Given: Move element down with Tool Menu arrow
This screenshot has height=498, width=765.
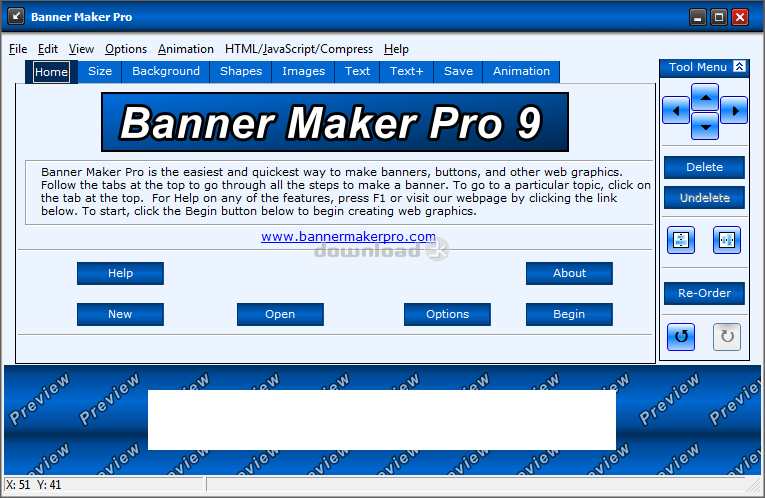Looking at the screenshot, I should coord(705,126).
